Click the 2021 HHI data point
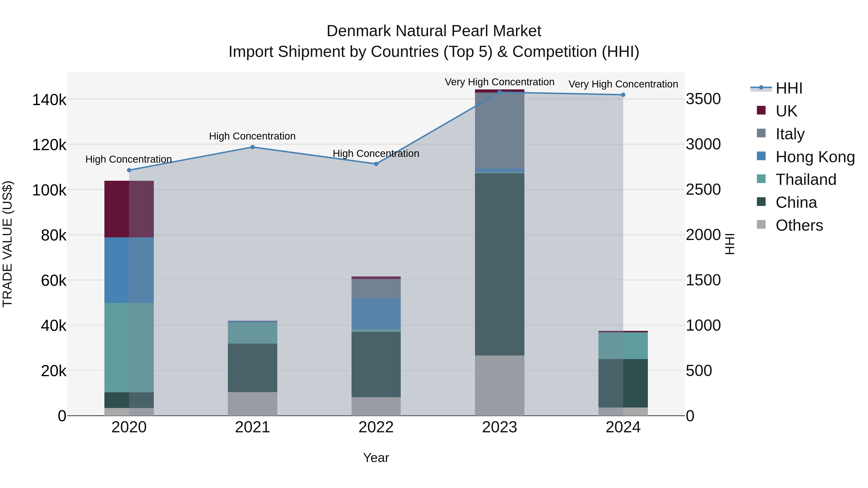 click(x=252, y=147)
